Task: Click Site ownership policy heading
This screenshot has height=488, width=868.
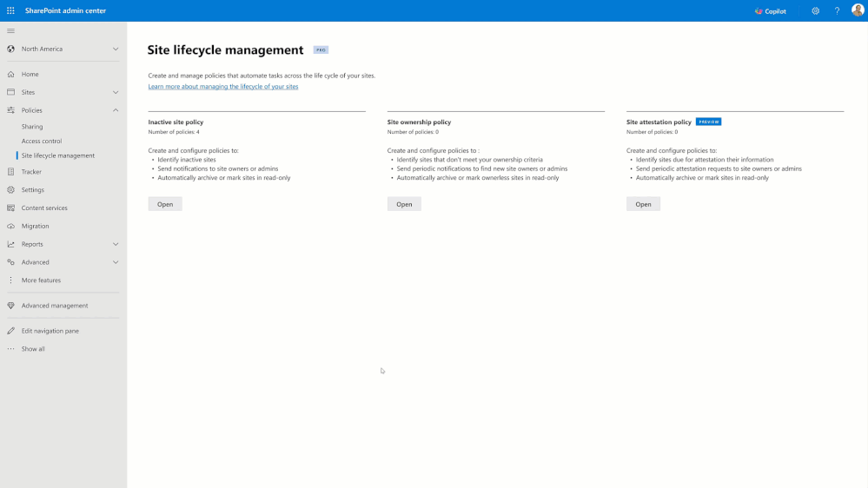Action: (419, 122)
